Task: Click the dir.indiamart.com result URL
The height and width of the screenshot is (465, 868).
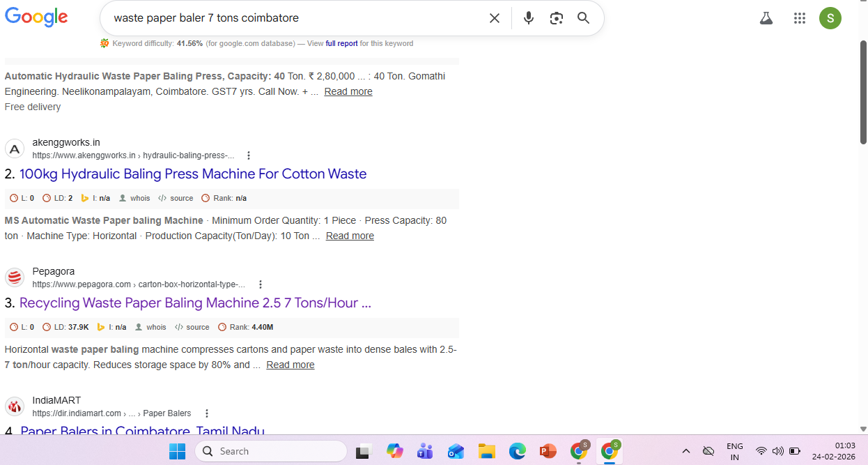Action: tap(111, 413)
